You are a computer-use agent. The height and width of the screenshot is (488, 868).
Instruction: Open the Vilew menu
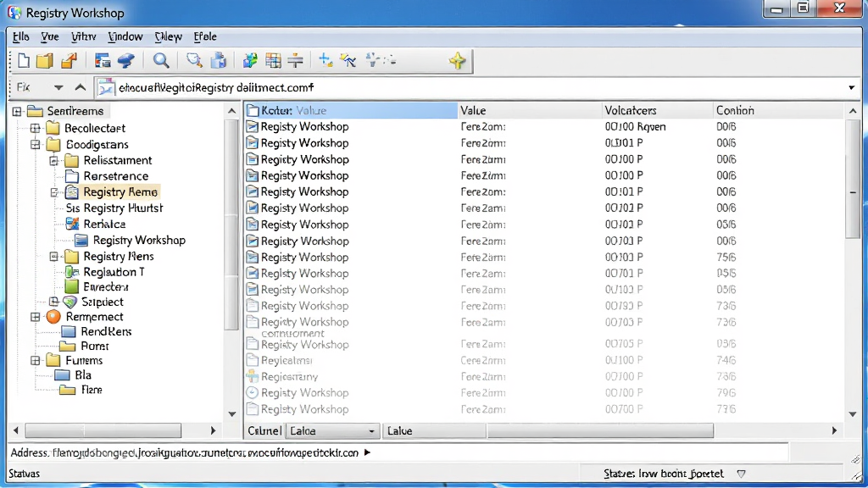coord(169,36)
